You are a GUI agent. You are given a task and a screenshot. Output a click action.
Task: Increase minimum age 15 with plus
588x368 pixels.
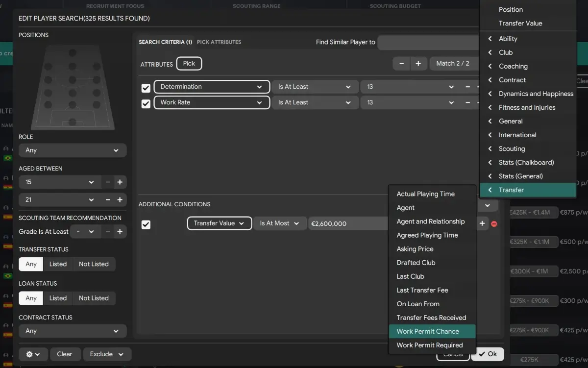coord(120,182)
